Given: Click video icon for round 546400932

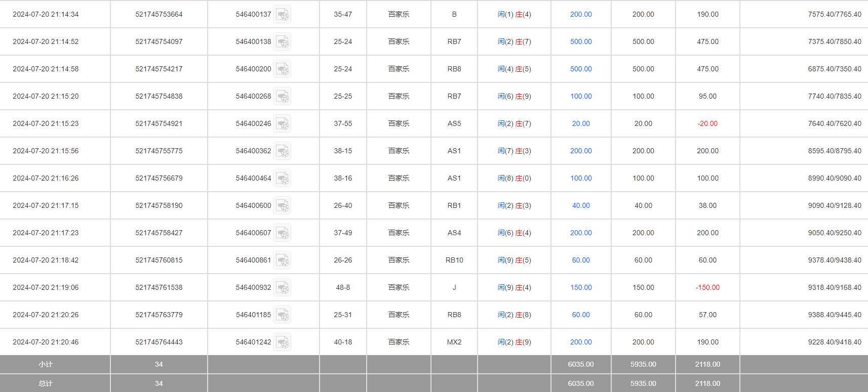Looking at the screenshot, I should (282, 288).
